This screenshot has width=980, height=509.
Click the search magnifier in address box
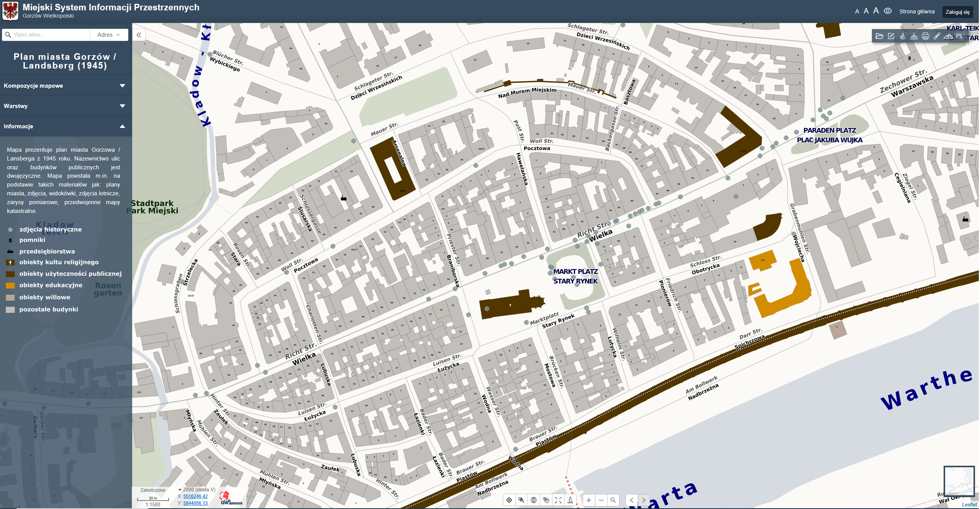(x=8, y=35)
